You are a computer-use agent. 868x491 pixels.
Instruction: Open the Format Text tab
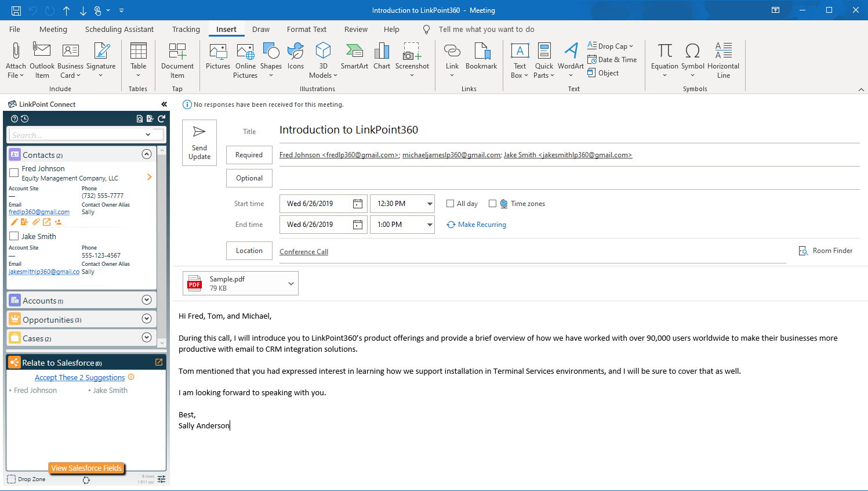point(306,30)
